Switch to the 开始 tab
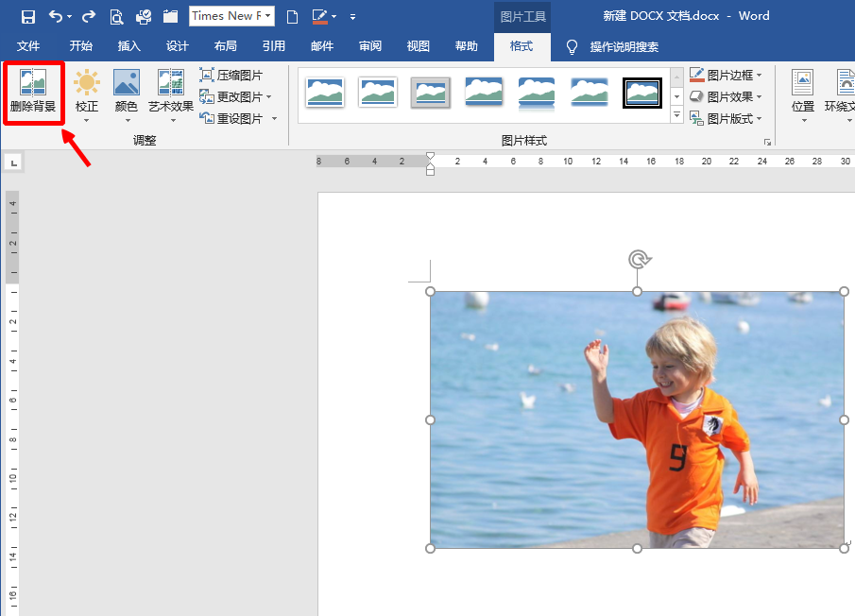 point(80,46)
